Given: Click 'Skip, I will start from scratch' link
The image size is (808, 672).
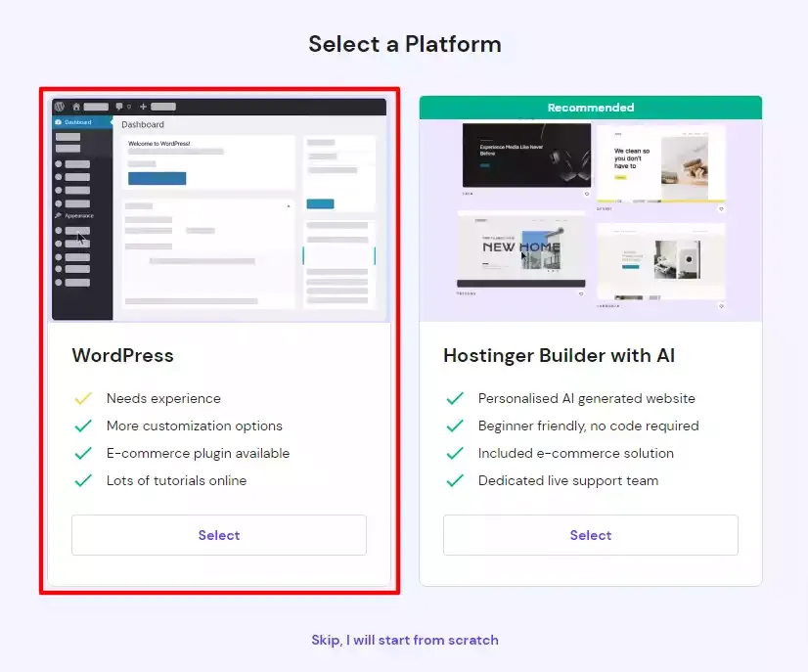Looking at the screenshot, I should point(405,640).
